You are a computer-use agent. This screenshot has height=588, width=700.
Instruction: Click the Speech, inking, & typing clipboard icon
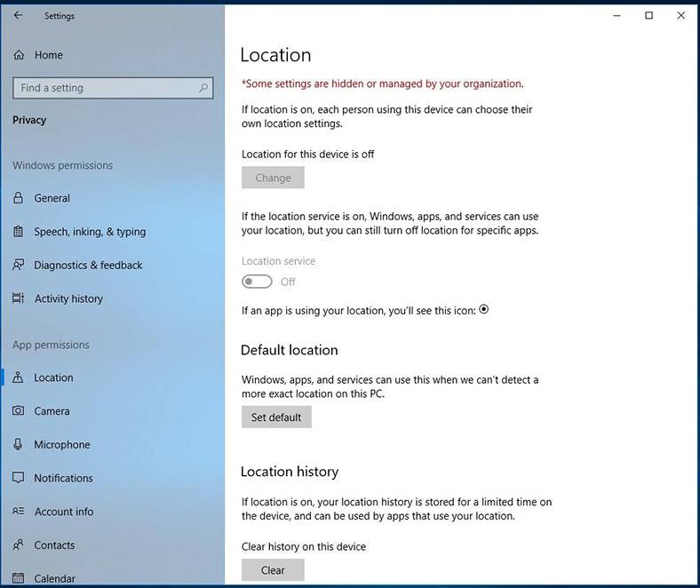click(18, 231)
